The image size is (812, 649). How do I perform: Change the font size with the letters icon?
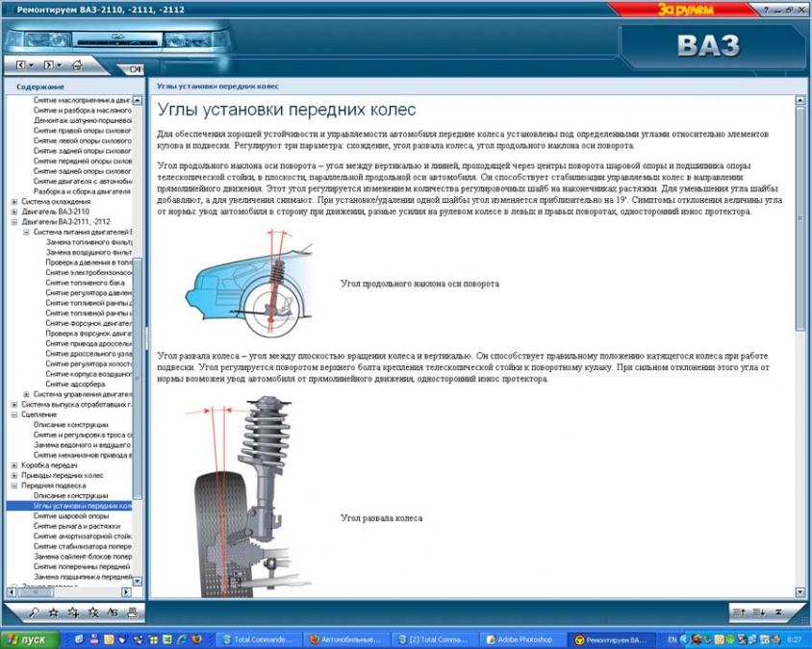113,612
